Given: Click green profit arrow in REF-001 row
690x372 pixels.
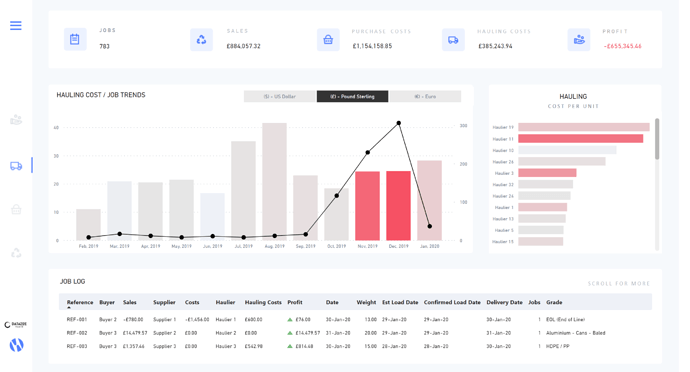Looking at the screenshot, I should pyautogui.click(x=290, y=320).
